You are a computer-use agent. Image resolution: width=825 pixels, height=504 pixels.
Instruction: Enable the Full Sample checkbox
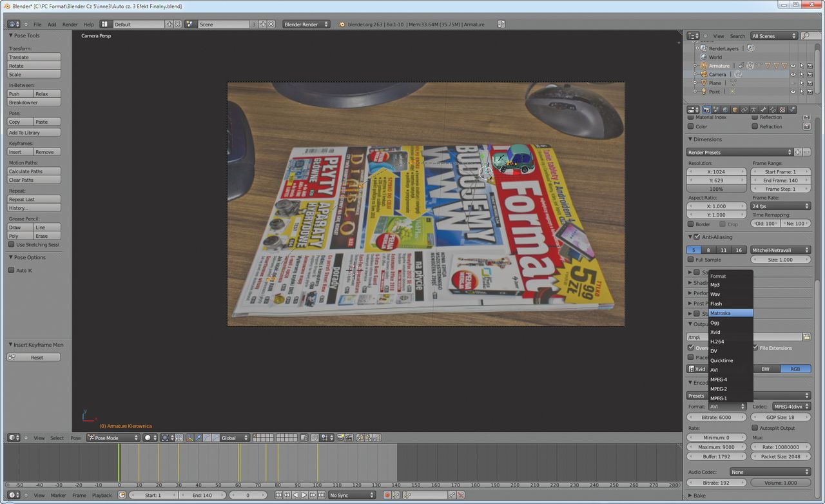point(691,259)
